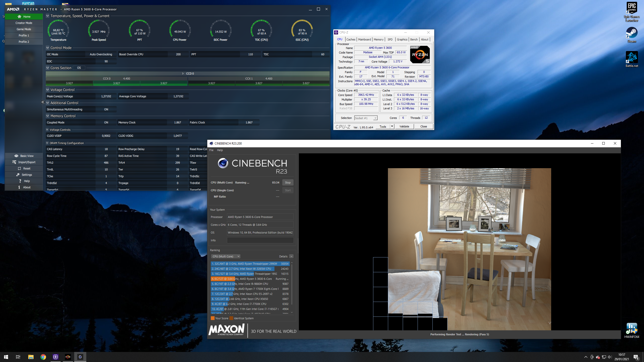This screenshot has height=362, width=644.
Task: Open the File menu in Cinebench
Action: [211, 150]
